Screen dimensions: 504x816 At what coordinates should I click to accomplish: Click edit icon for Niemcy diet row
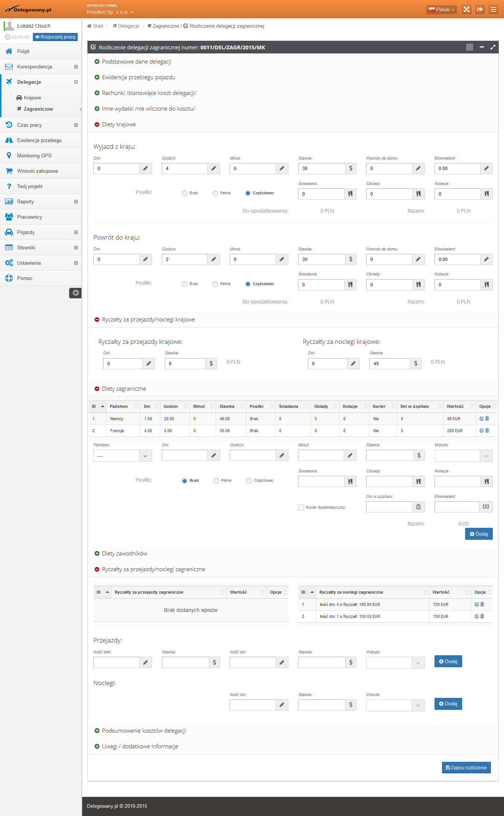pyautogui.click(x=482, y=419)
